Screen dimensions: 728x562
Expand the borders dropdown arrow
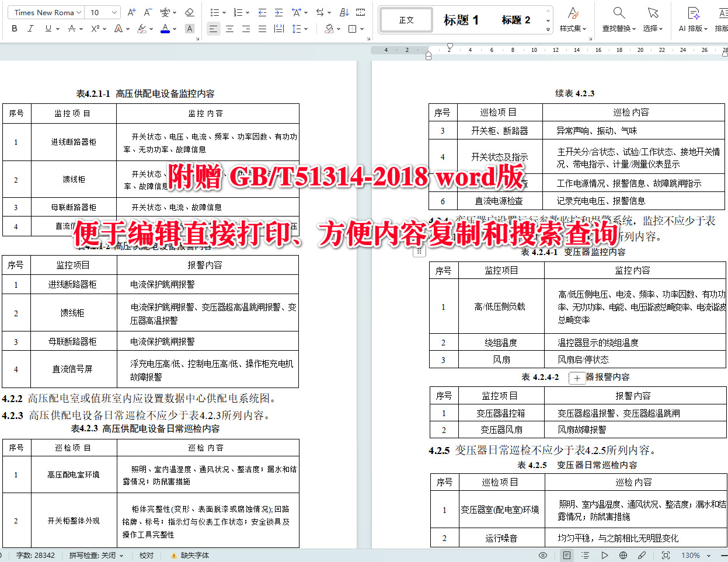[362, 29]
